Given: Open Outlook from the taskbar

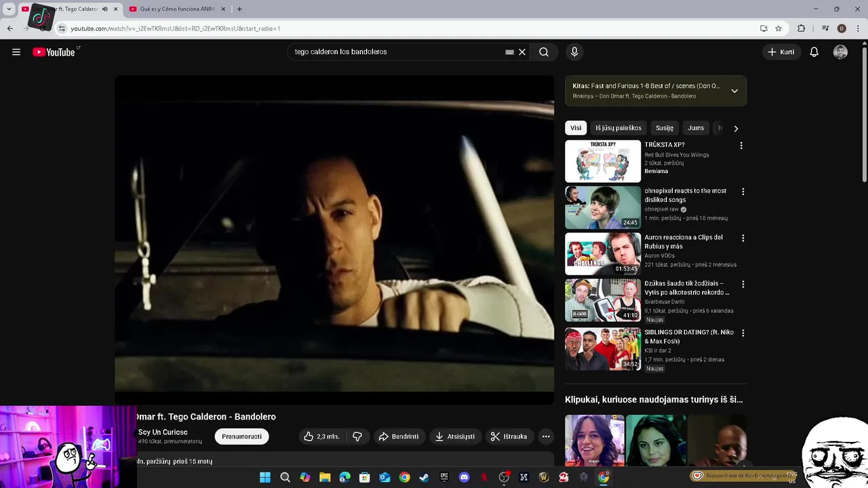Looking at the screenshot, I should [x=384, y=477].
